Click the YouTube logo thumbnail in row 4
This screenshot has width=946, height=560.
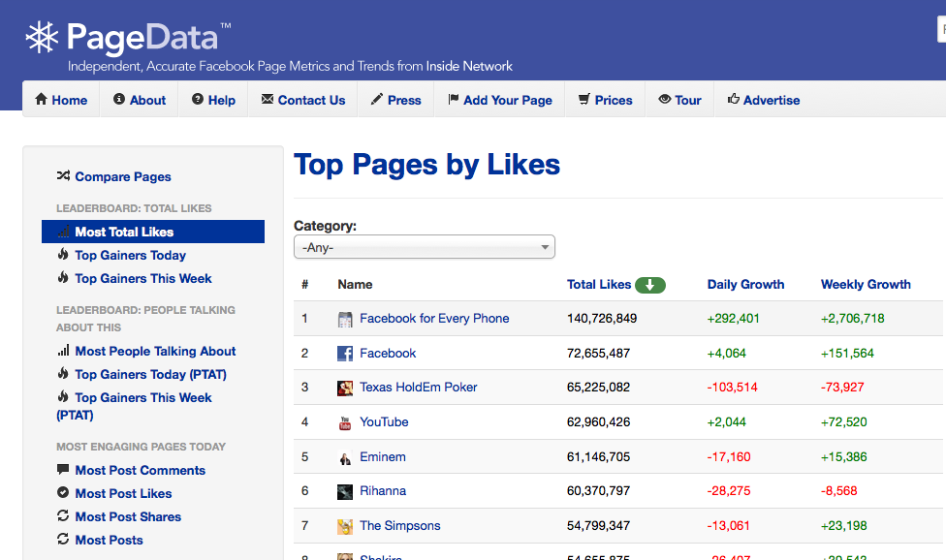[x=345, y=423]
